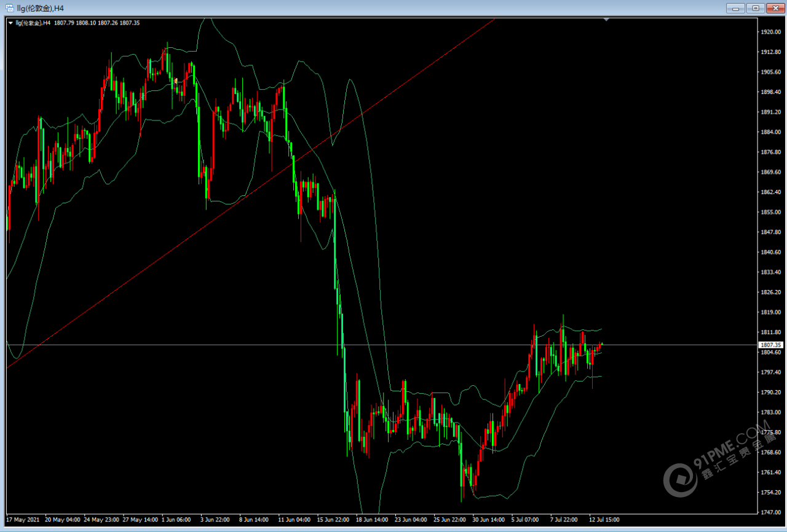Click the 1898.40 price axis label
Screen dimensions: 787x532
(770, 92)
